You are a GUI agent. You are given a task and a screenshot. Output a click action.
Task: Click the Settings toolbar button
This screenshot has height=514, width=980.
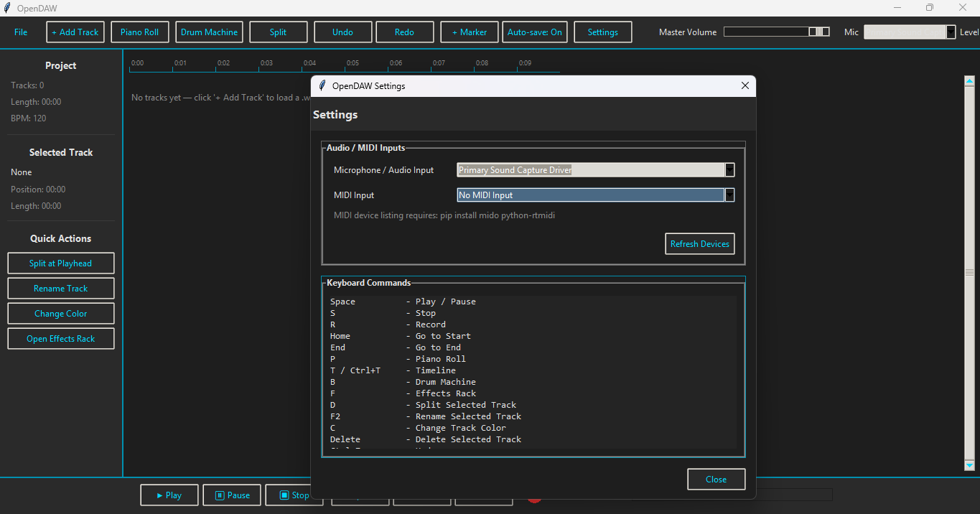[x=603, y=32]
